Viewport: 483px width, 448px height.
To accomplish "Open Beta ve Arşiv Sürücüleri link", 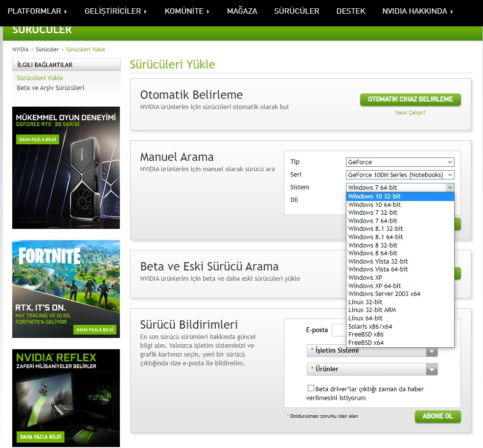I will [x=50, y=88].
